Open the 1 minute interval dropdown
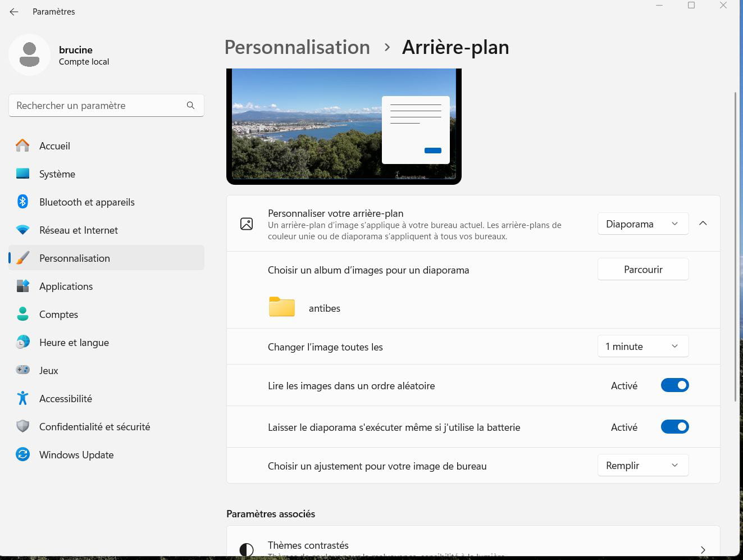The image size is (743, 560). pos(642,347)
